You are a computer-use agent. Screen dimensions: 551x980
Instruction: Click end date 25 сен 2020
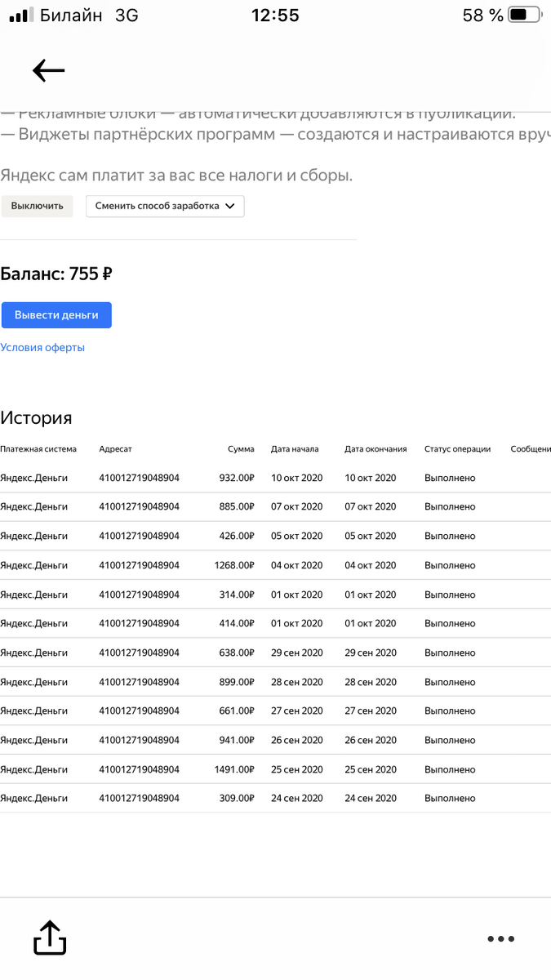tap(371, 769)
